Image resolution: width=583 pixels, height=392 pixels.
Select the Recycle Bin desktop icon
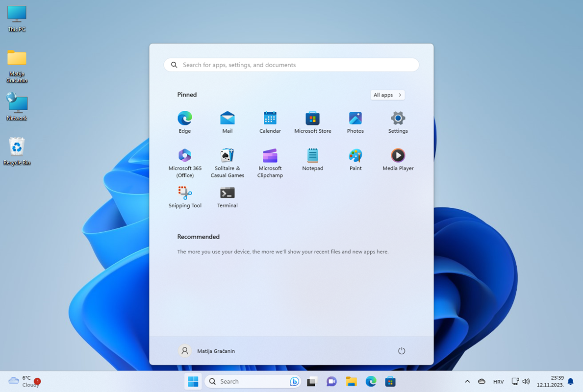tap(17, 151)
